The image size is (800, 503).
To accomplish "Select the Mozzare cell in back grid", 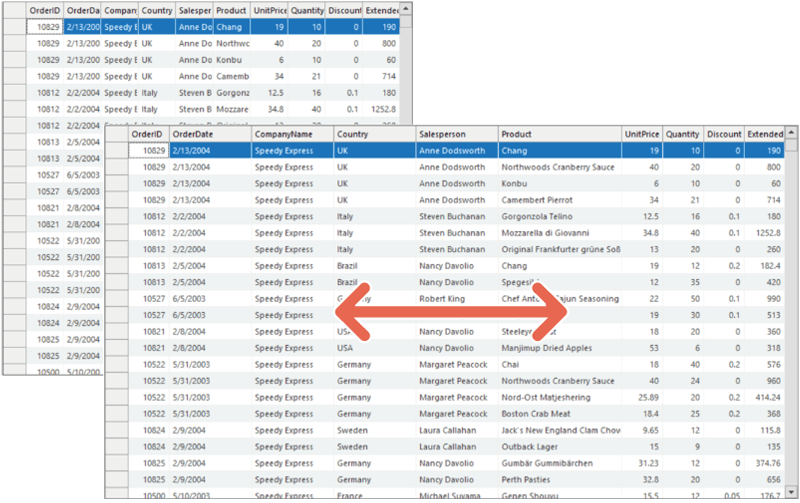I will click(232, 109).
